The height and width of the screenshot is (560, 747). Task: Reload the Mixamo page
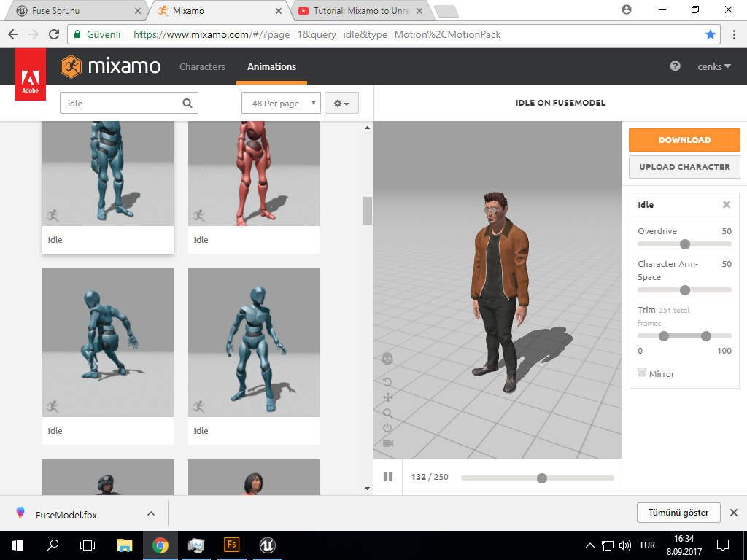pos(54,34)
